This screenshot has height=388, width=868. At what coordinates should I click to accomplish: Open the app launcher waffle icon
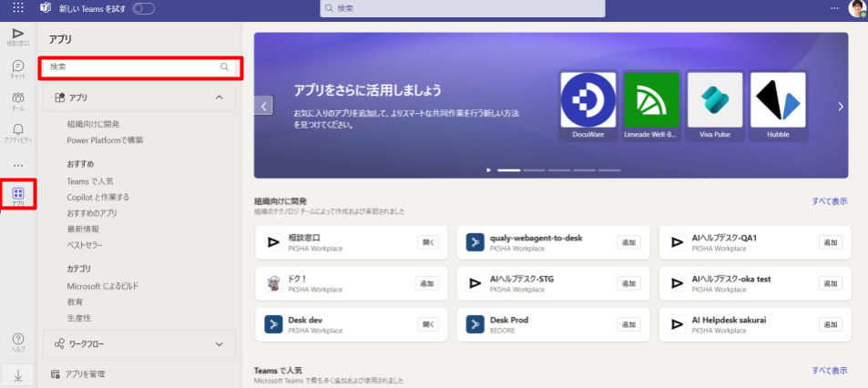click(18, 8)
